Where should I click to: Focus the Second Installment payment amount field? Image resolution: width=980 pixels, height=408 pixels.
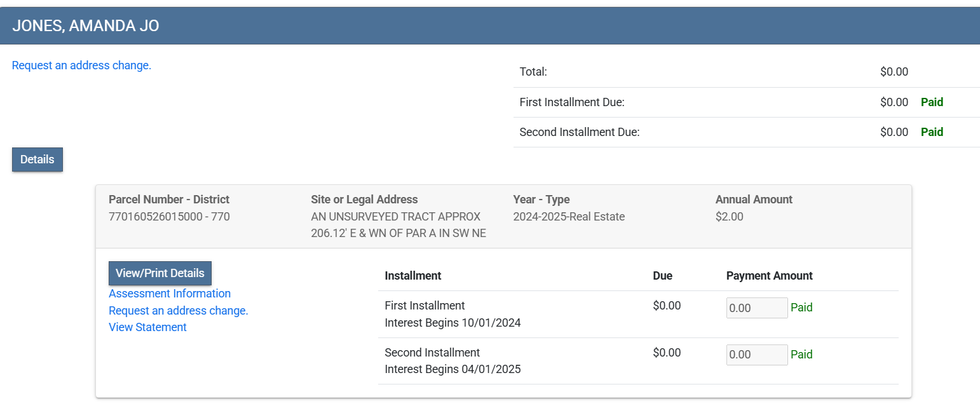756,355
